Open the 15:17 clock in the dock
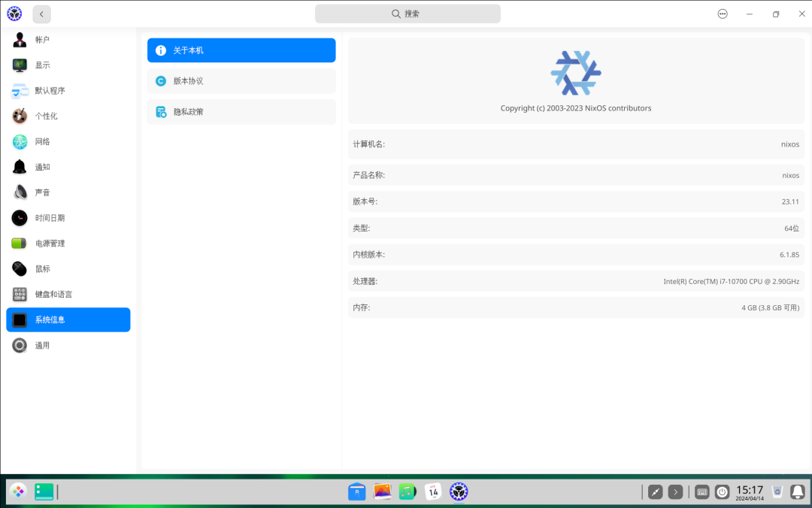The width and height of the screenshot is (812, 508). point(750,492)
